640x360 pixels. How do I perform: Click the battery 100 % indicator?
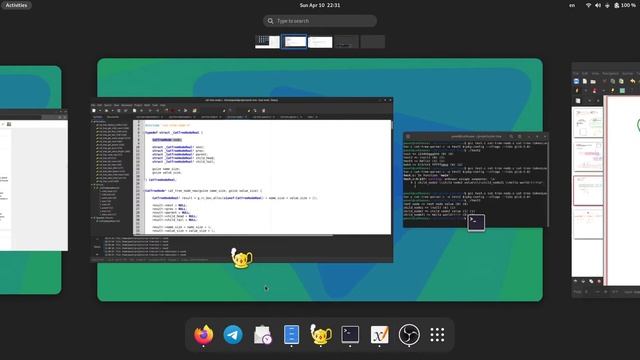click(x=625, y=5)
